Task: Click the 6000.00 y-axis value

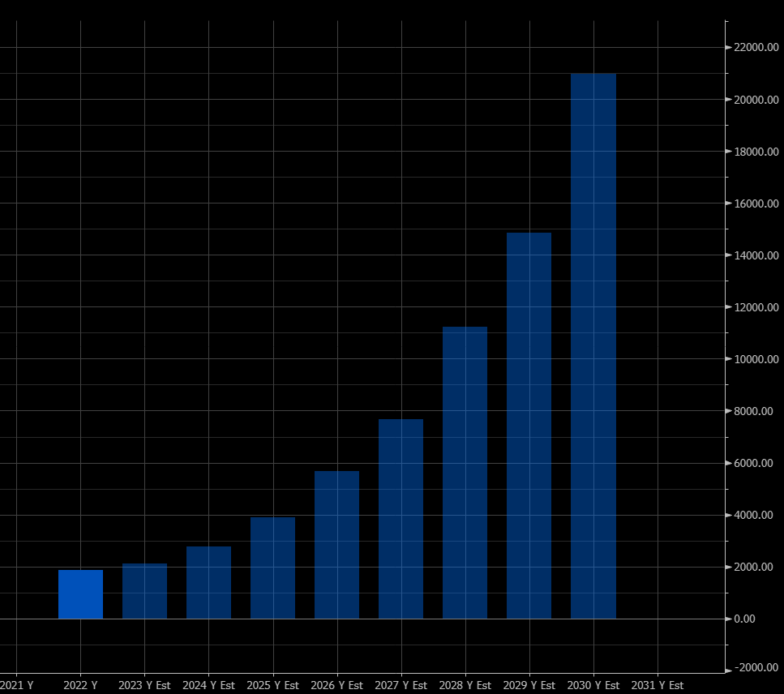Action: click(753, 463)
